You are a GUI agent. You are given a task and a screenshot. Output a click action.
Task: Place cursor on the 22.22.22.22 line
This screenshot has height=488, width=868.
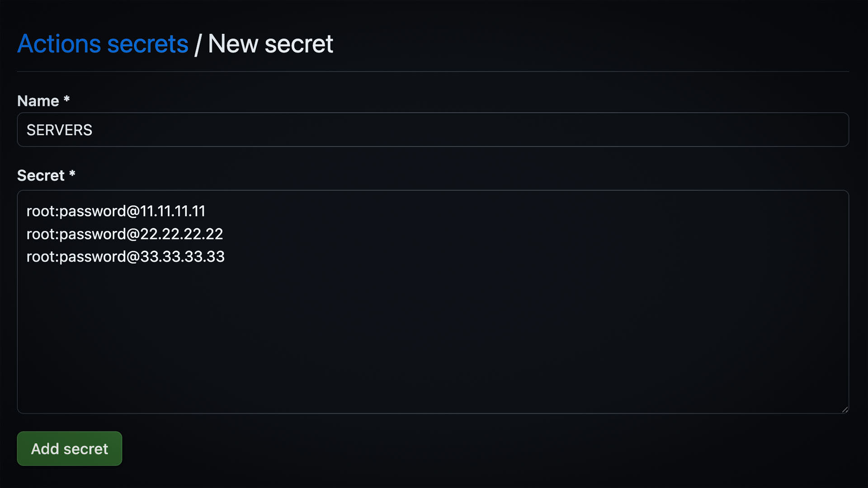pos(124,234)
